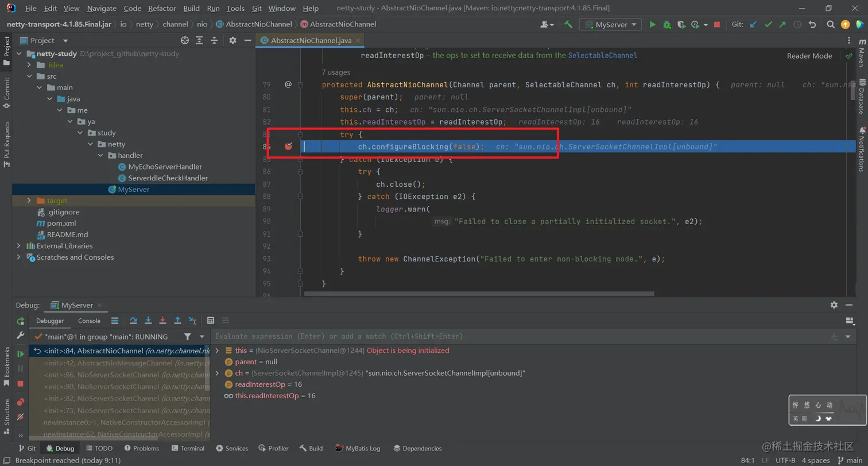Click the Step Out debugger icon

pos(177,321)
